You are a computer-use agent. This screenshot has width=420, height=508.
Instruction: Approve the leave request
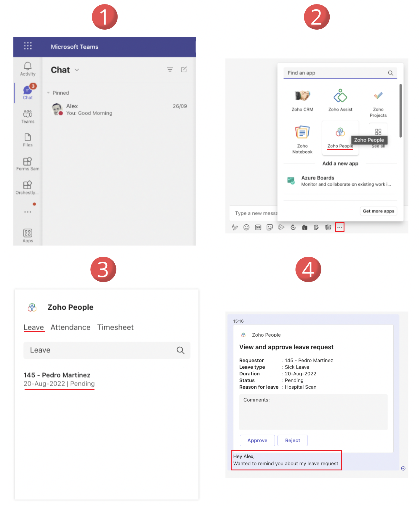(x=257, y=441)
